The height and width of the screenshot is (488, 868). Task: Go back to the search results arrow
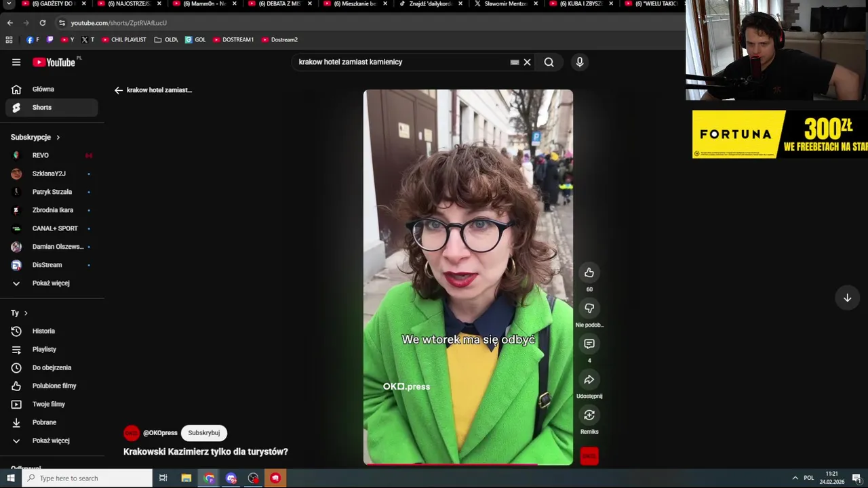(x=119, y=90)
